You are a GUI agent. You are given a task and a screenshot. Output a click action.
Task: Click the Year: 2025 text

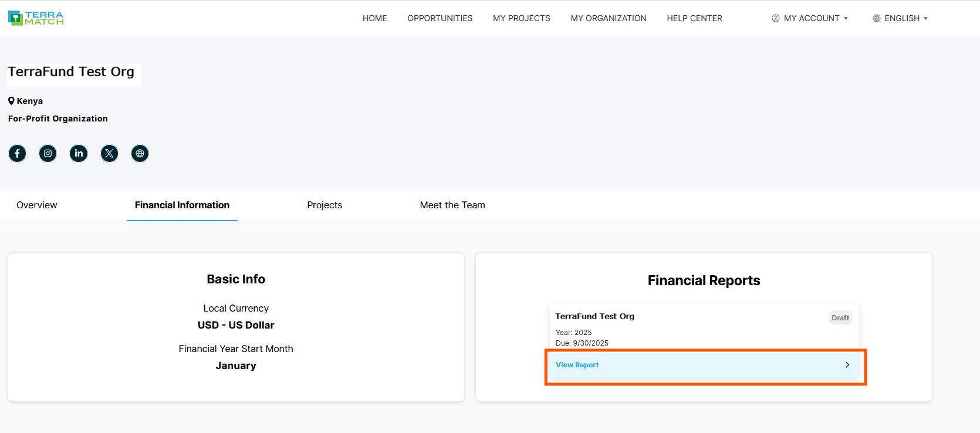[x=574, y=333]
